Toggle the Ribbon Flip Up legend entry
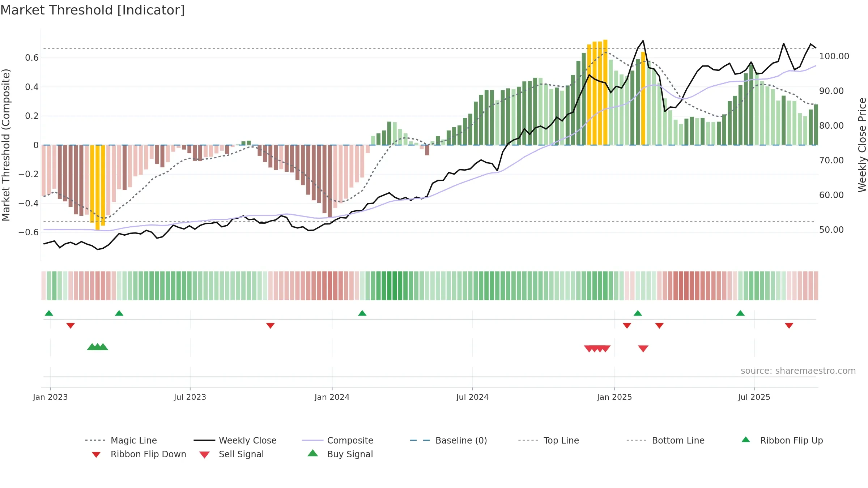 (782, 440)
